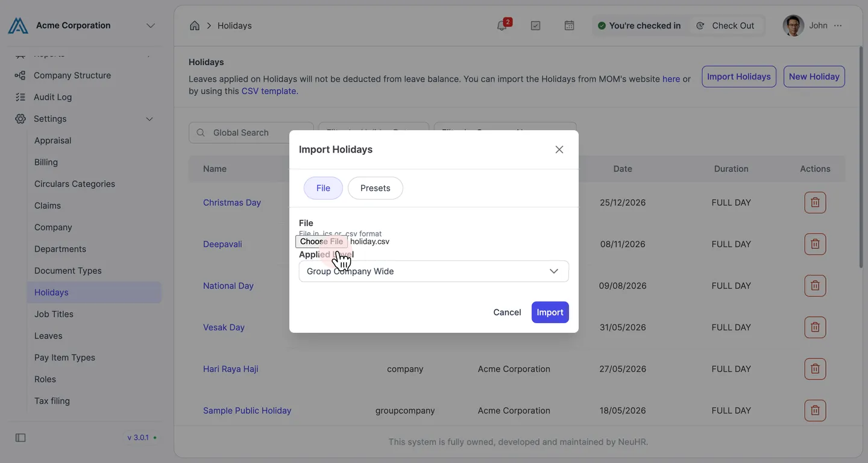Open the calendar icon in header
This screenshot has height=463, width=868.
tap(569, 26)
